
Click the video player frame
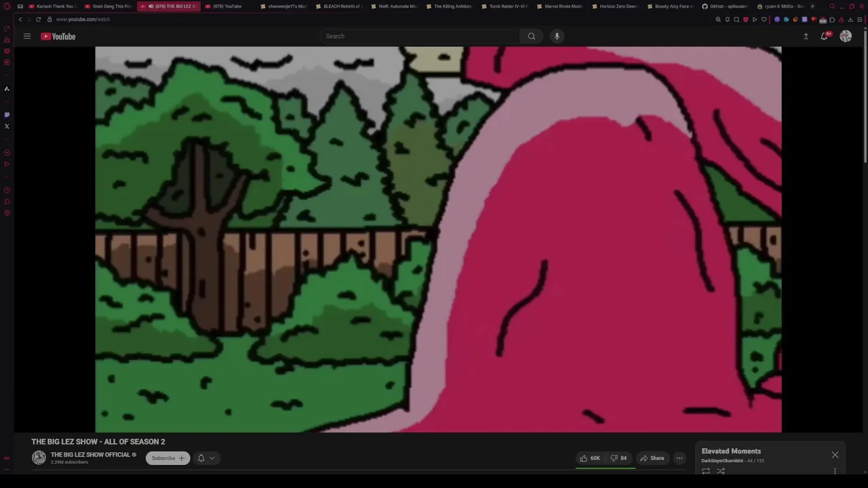pos(438,239)
